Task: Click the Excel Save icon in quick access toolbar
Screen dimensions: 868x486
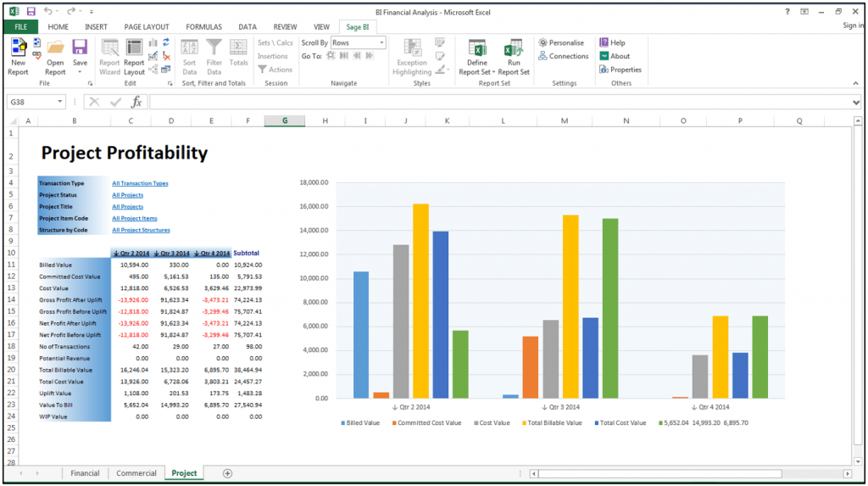Action: click(31, 12)
